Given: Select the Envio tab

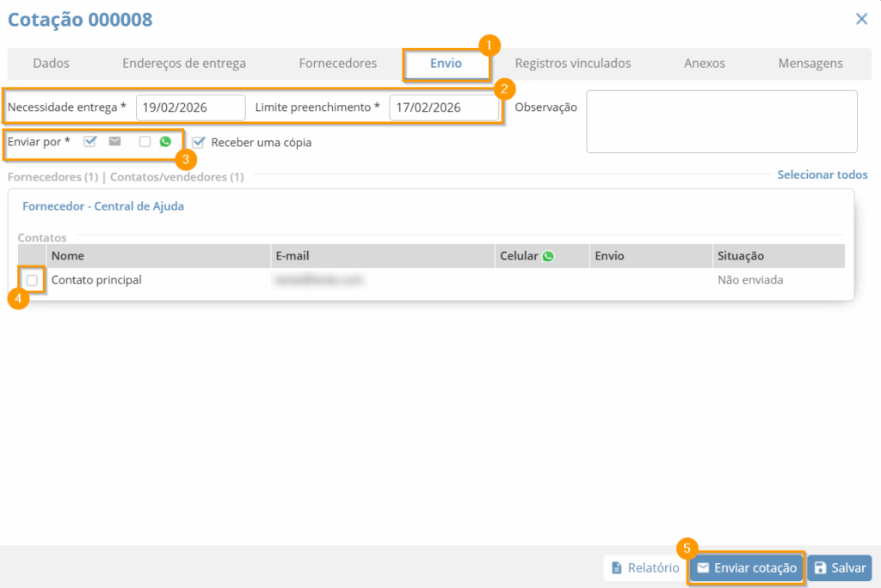Looking at the screenshot, I should point(446,64).
